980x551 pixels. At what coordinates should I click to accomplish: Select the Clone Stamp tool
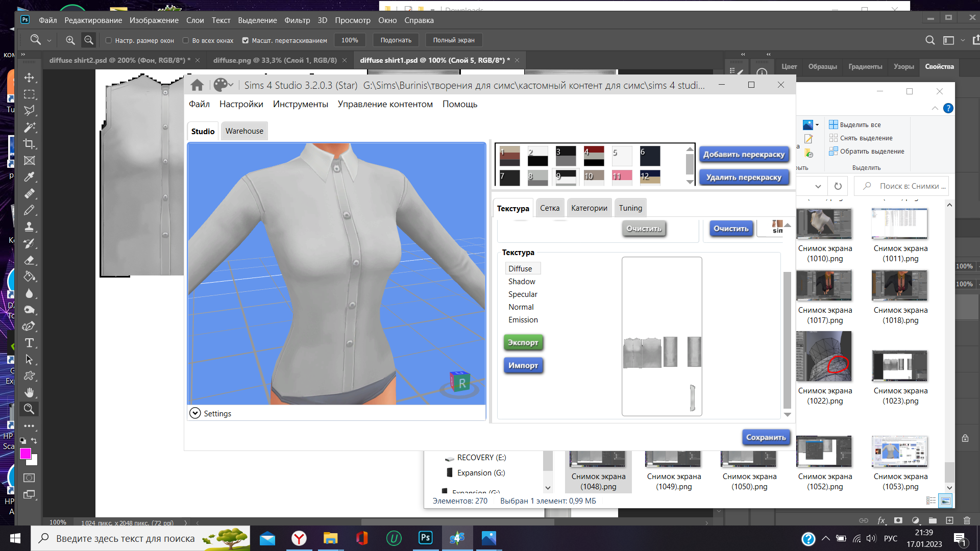29,227
